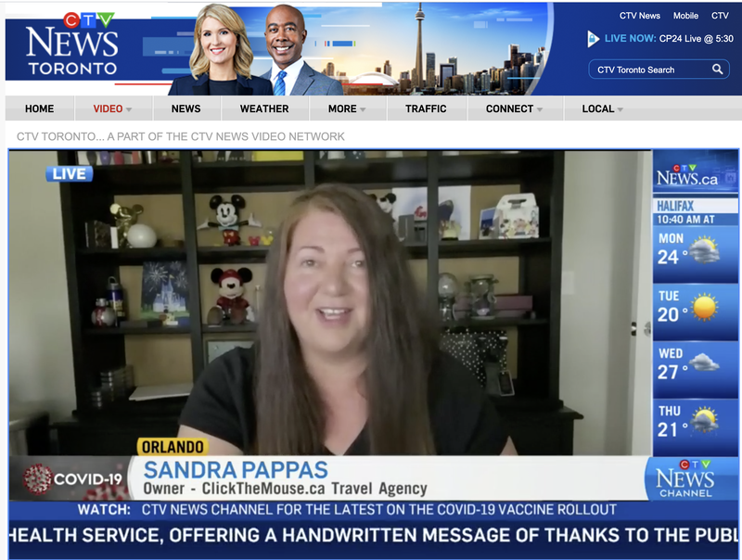Expand the MORE dropdown menu
This screenshot has width=742, height=560.
(x=347, y=108)
